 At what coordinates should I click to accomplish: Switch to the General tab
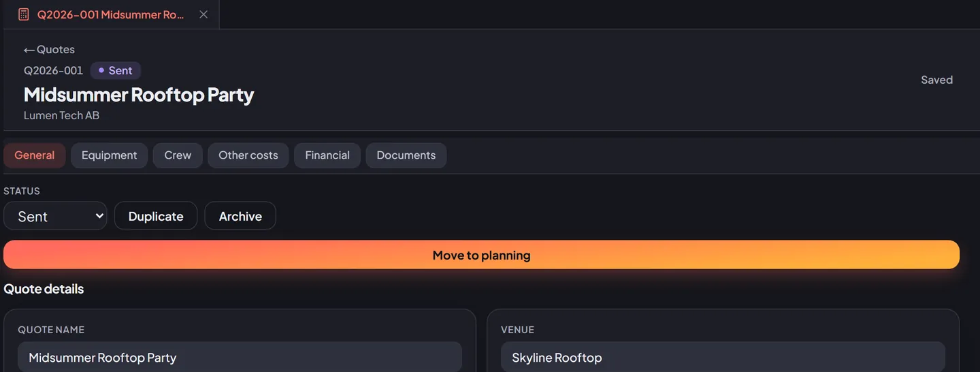coord(35,155)
